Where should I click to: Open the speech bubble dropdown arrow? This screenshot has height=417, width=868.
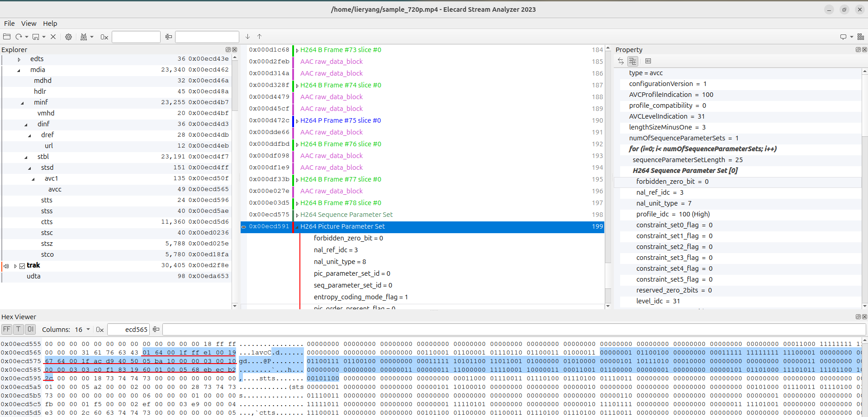pos(851,37)
